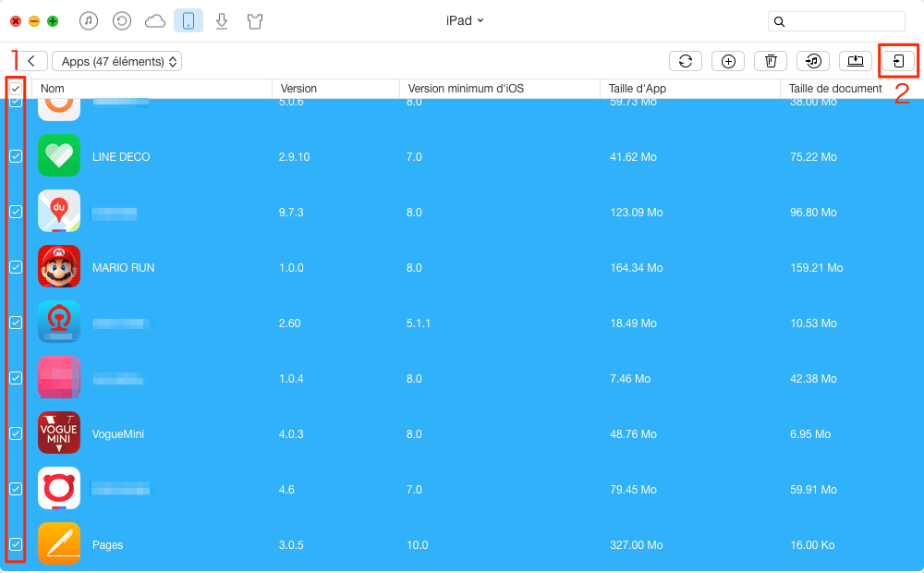Screen dimensions: 924x573
Task: Uncheck the VogueMini checkbox
Action: tap(16, 433)
